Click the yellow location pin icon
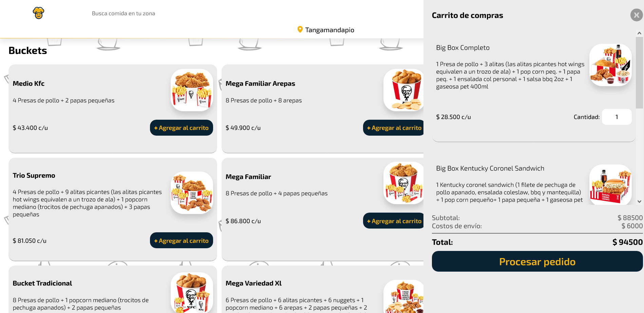This screenshot has width=644, height=313. tap(300, 30)
